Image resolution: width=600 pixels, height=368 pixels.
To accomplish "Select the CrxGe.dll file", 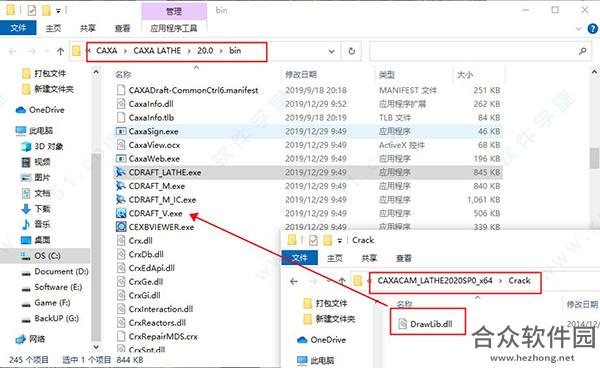I will coord(146,282).
